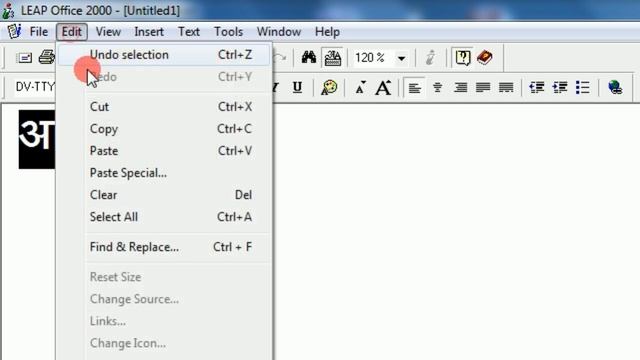
Task: Open the Insert menu
Action: click(149, 32)
